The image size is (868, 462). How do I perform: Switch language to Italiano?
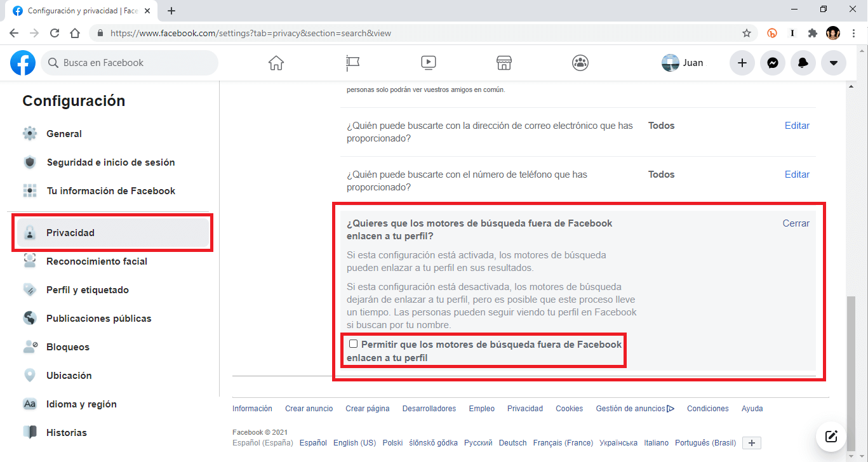coord(657,443)
